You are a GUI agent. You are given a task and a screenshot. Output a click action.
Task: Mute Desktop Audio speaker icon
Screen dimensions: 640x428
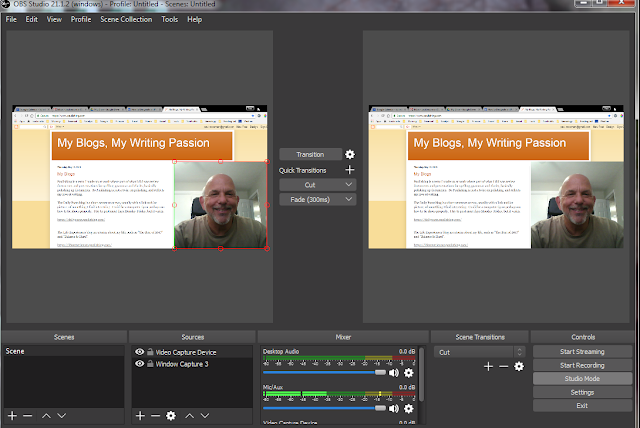394,373
